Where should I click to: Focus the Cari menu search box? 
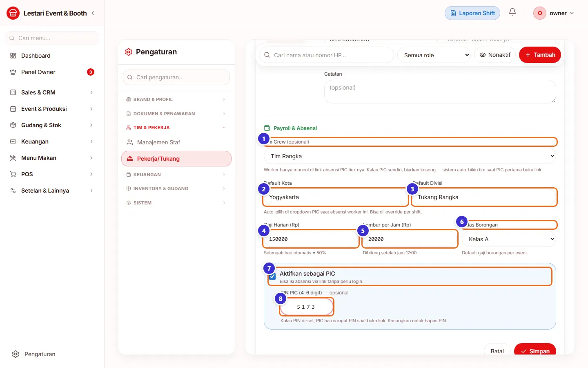(x=52, y=38)
